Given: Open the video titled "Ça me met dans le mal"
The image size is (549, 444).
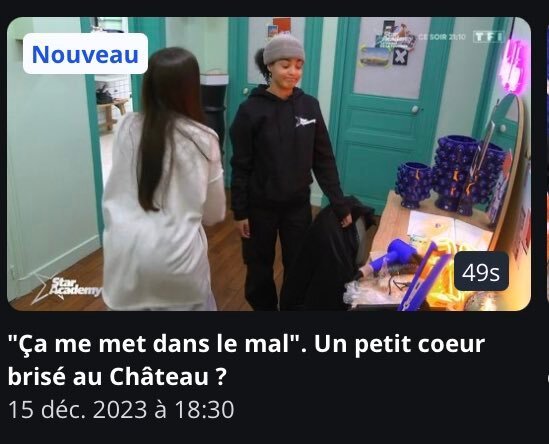Looking at the screenshot, I should tap(246, 344).
